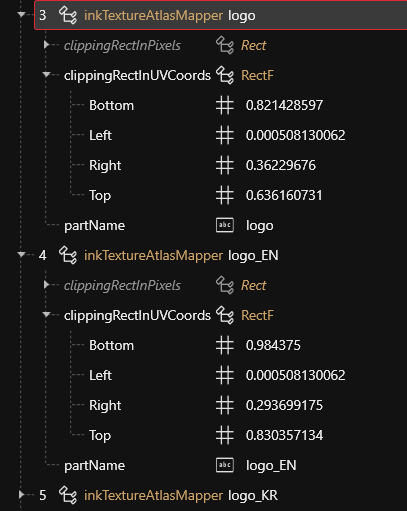Click Top value 0.636160731
Viewport: 407px width, 511px height.
(x=284, y=195)
